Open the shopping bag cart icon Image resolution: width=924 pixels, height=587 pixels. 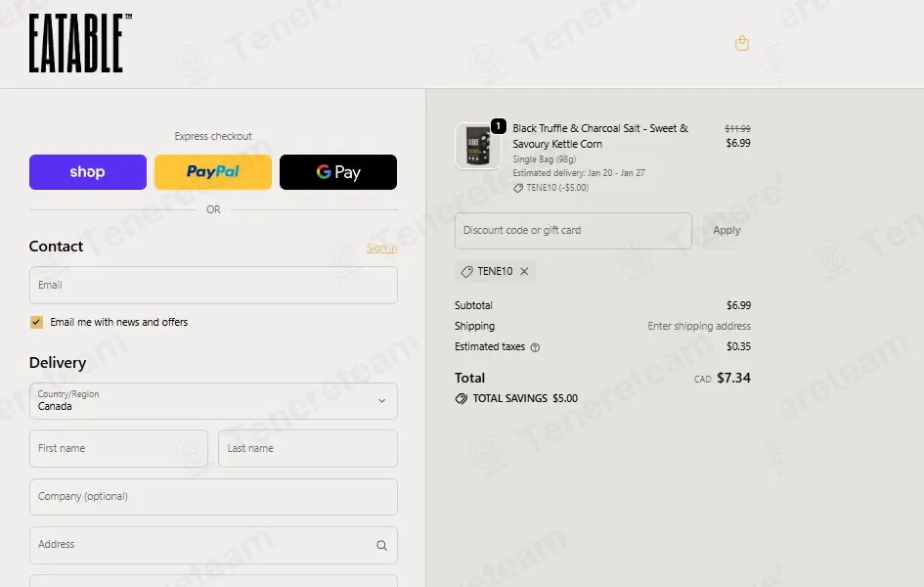pos(742,43)
